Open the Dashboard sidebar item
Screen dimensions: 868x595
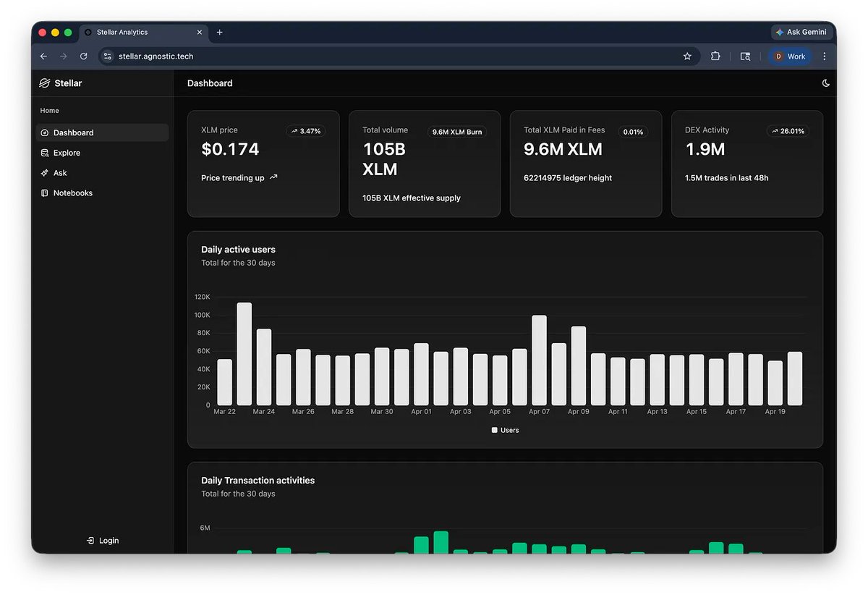tap(102, 132)
